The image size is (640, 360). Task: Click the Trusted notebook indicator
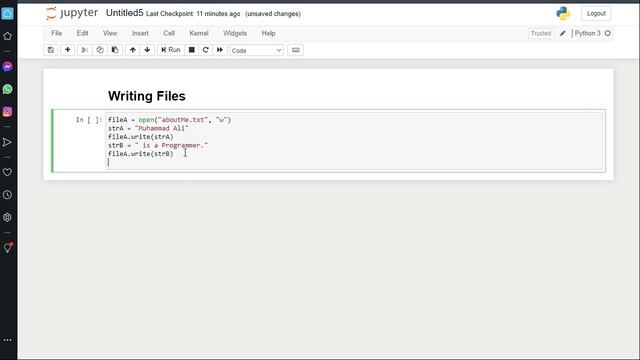click(541, 33)
